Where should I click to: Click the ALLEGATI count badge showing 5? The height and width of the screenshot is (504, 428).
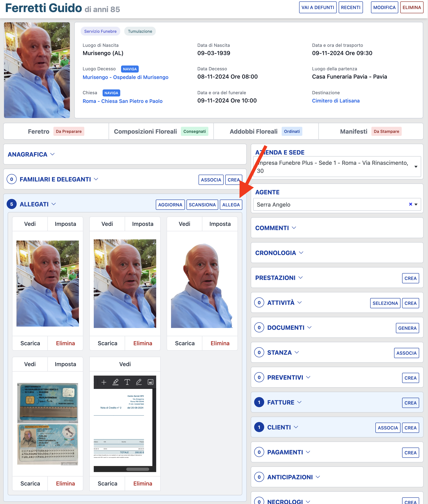pos(12,204)
